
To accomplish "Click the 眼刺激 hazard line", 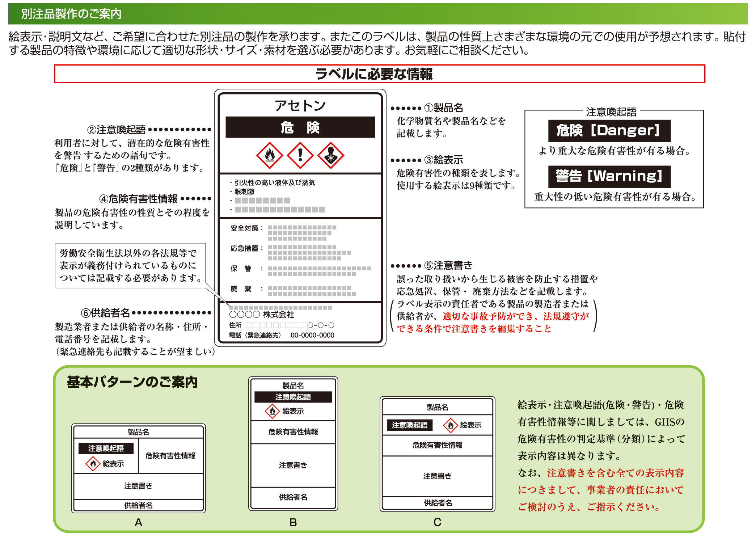I will coord(242,191).
